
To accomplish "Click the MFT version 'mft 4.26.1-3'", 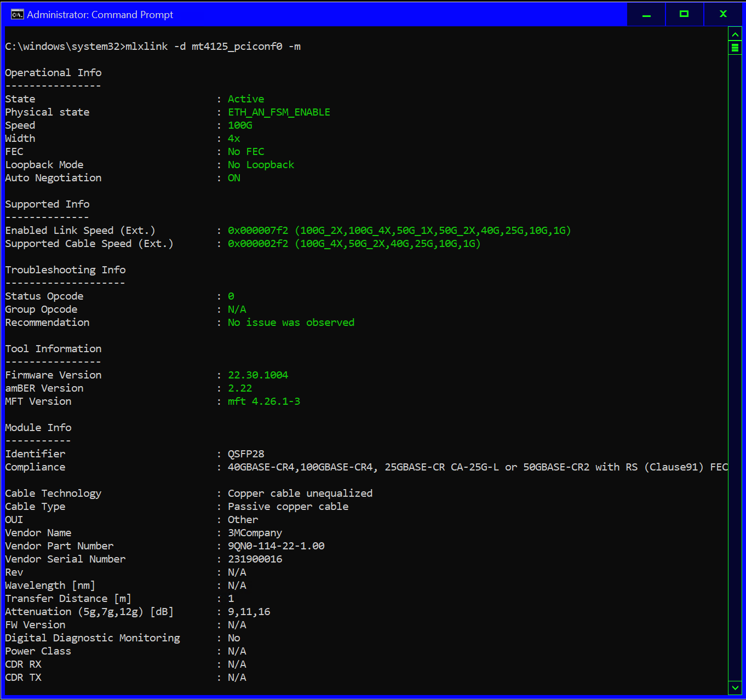I will click(x=264, y=401).
